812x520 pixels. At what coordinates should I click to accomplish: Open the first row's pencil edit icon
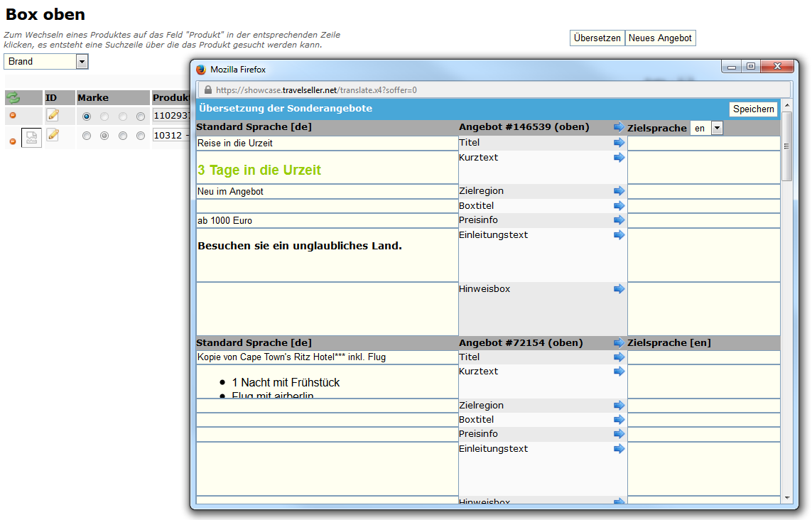pos(53,115)
